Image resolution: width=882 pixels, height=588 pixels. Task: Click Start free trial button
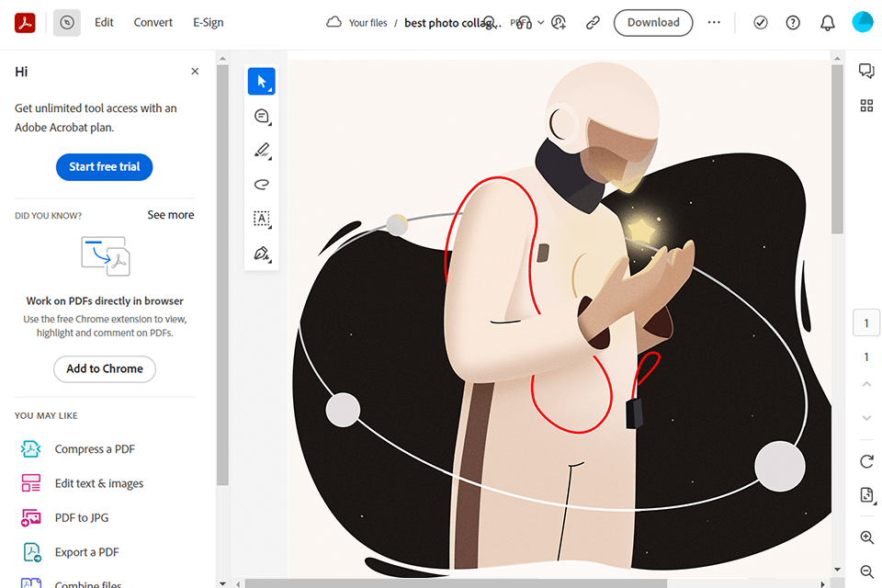coord(104,167)
